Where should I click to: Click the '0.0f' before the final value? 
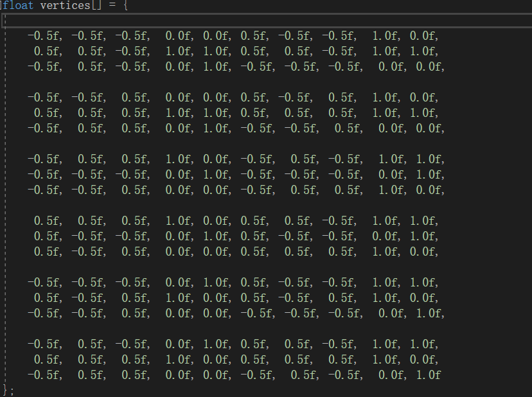pos(393,375)
